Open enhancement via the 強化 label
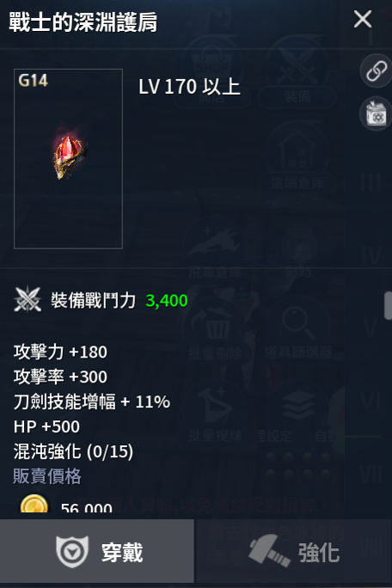Screen dimensions: 392x588 coord(319,553)
